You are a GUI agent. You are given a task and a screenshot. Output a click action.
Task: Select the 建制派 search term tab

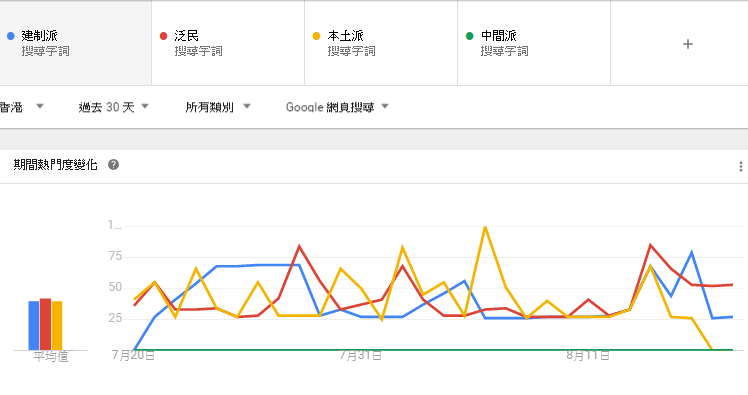[x=75, y=43]
